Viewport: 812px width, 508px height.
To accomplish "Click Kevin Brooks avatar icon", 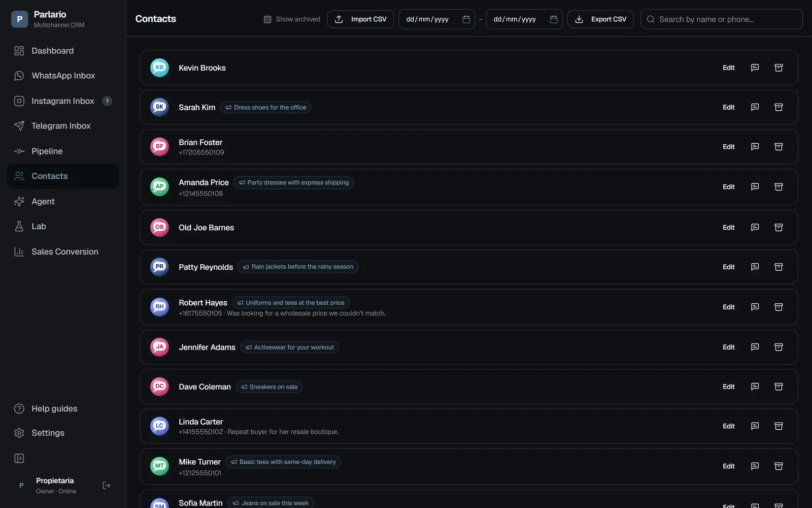I will coord(159,68).
